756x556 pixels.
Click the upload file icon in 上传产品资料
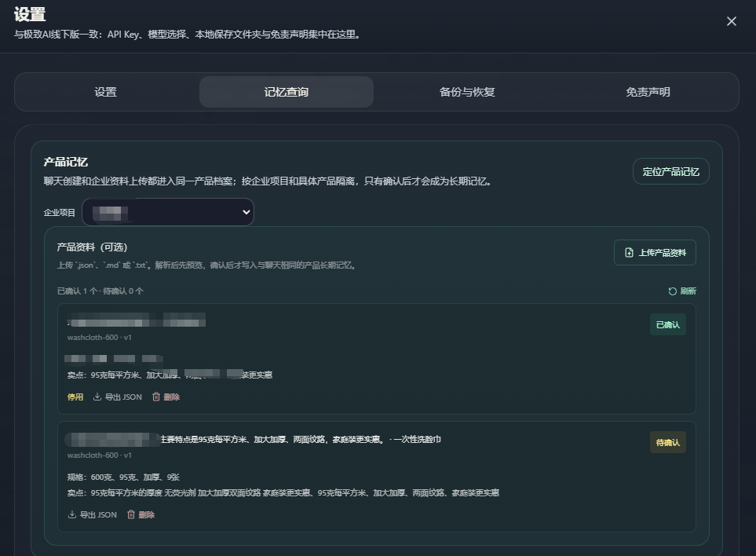(x=629, y=252)
